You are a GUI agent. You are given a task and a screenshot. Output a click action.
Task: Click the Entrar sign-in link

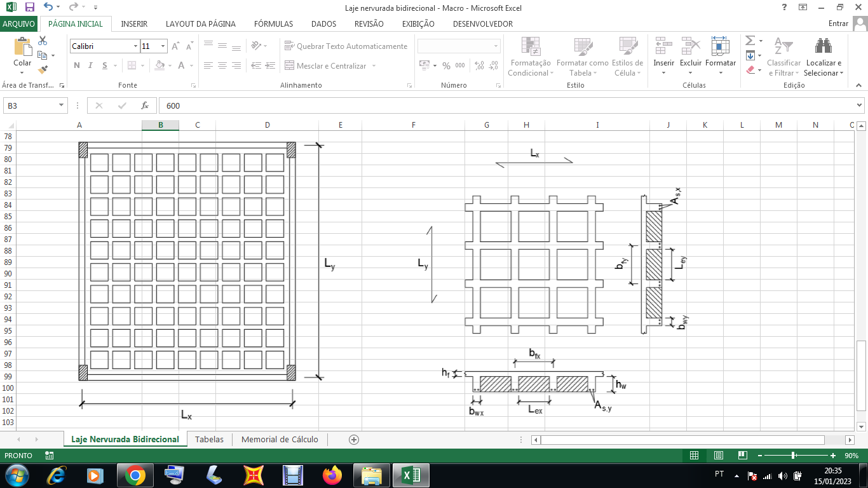839,24
